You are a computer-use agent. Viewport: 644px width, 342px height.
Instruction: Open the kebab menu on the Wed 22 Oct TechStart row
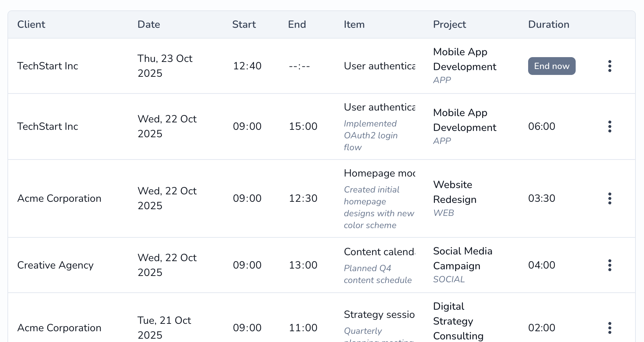(x=610, y=126)
